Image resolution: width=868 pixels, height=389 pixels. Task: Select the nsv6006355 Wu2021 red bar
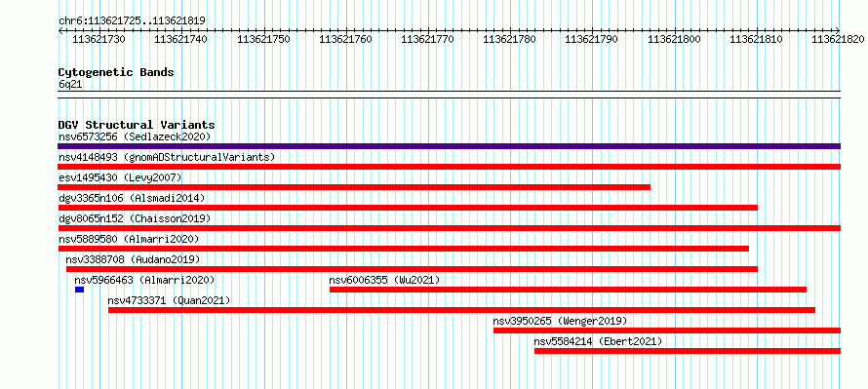click(568, 290)
